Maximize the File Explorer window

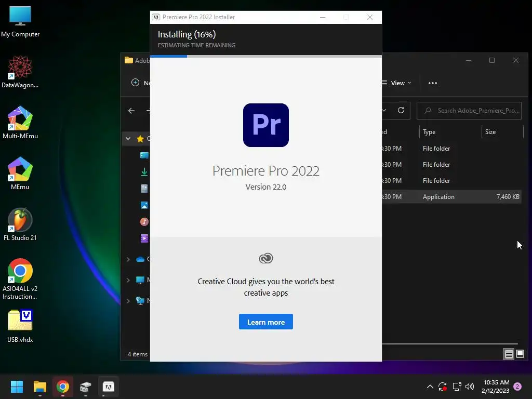pos(492,60)
